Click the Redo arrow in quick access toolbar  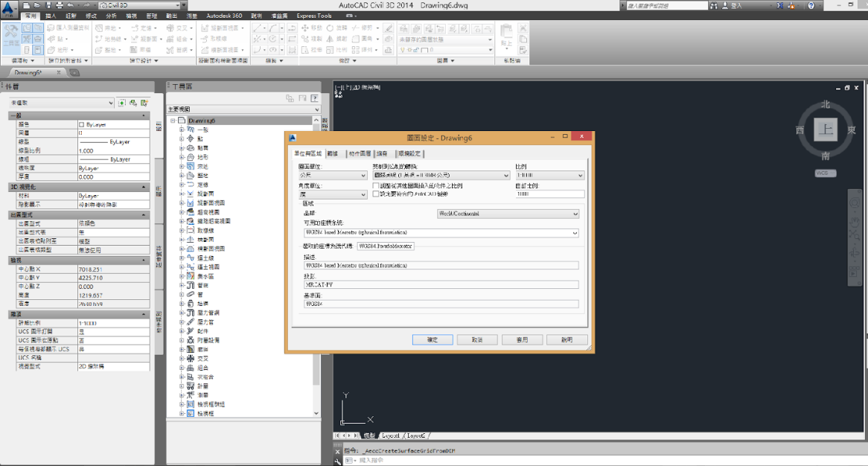click(x=86, y=5)
